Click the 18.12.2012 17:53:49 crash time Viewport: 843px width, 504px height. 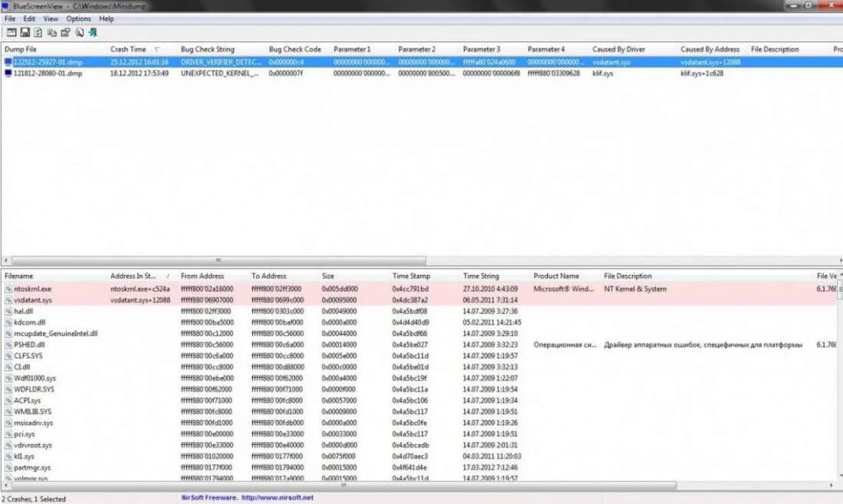(139, 74)
